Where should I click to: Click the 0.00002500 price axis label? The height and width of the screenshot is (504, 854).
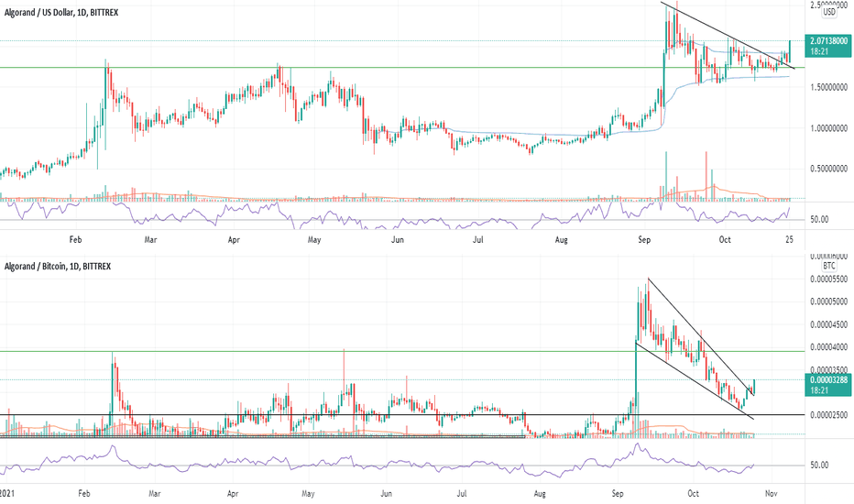[829, 414]
